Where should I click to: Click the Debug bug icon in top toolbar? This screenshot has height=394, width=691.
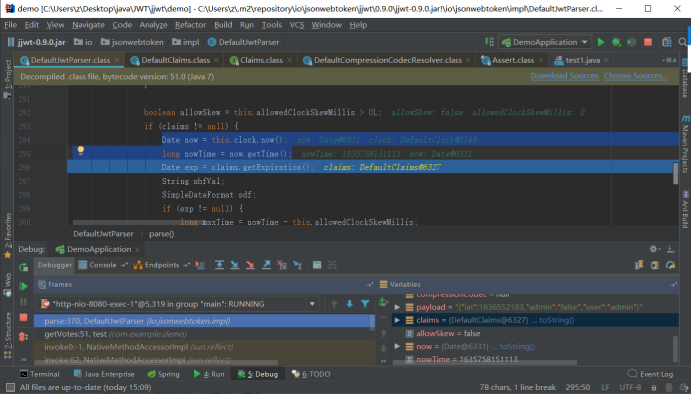pyautogui.click(x=616, y=42)
